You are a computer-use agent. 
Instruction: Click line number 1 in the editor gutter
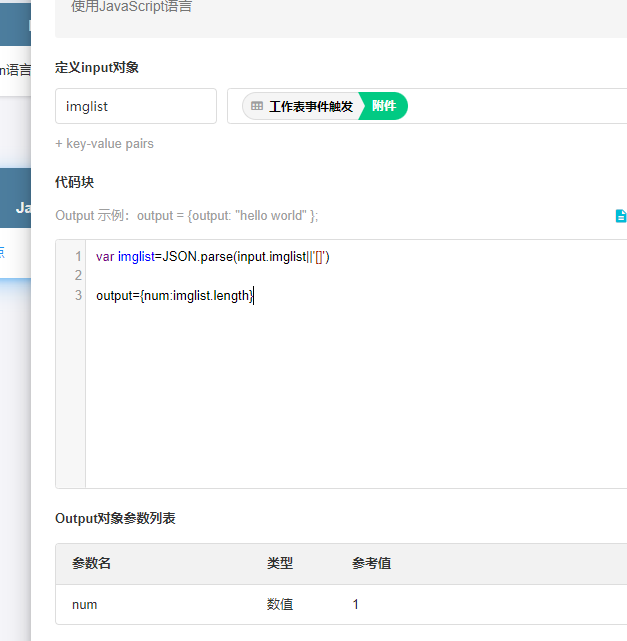pos(78,257)
